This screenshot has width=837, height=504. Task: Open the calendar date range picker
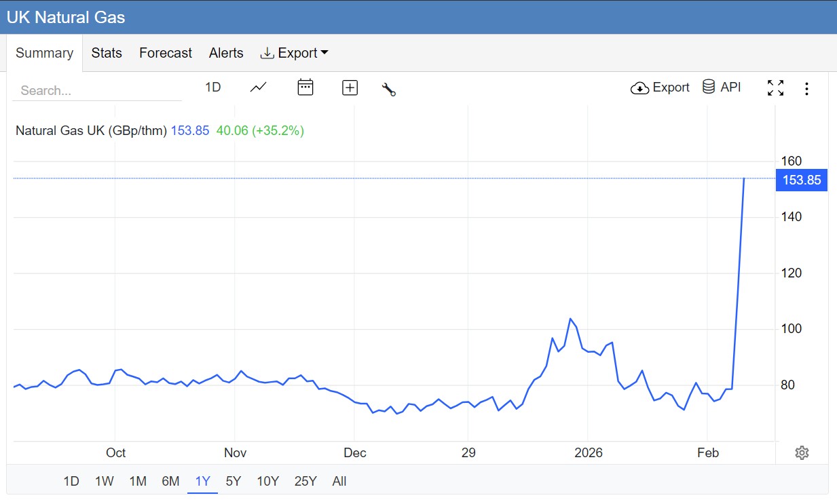click(305, 88)
